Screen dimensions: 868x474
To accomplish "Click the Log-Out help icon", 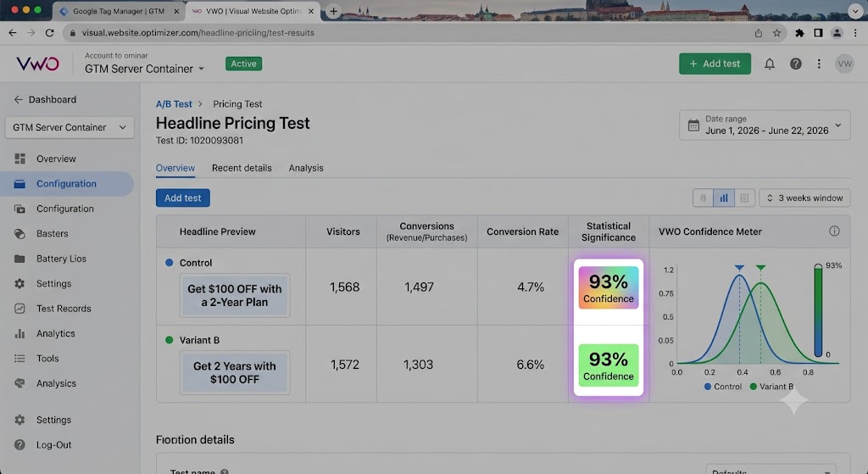I will click(x=20, y=444).
